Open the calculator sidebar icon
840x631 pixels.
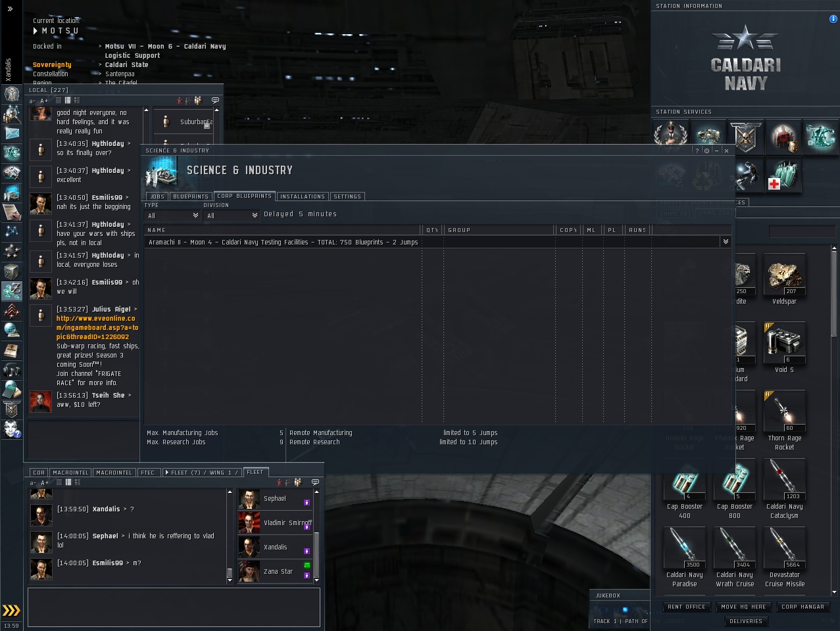(11, 389)
